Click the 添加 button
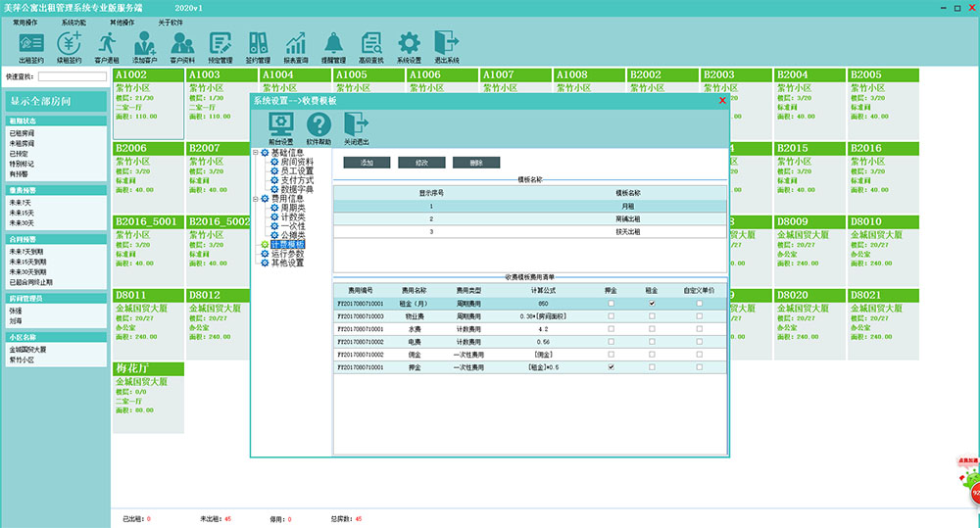The height and width of the screenshot is (528, 980). 367,163
